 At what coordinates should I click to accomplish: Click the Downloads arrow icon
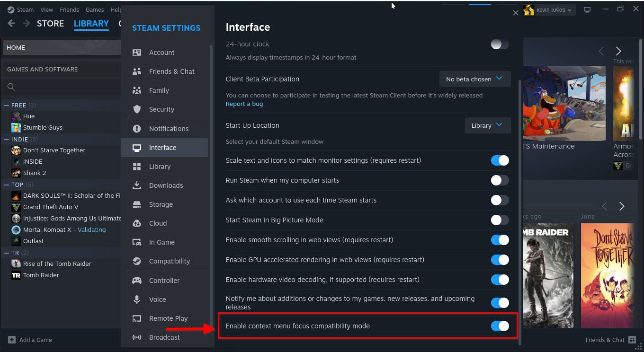(x=137, y=185)
